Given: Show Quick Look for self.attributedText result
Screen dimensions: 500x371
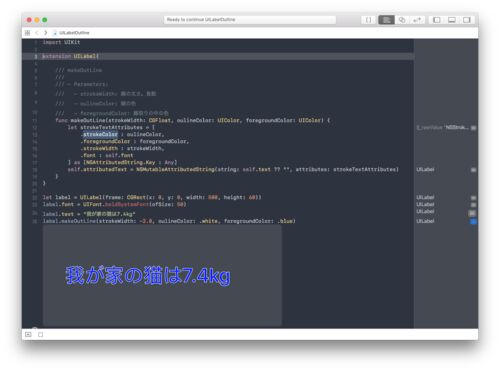Looking at the screenshot, I should coord(473,170).
